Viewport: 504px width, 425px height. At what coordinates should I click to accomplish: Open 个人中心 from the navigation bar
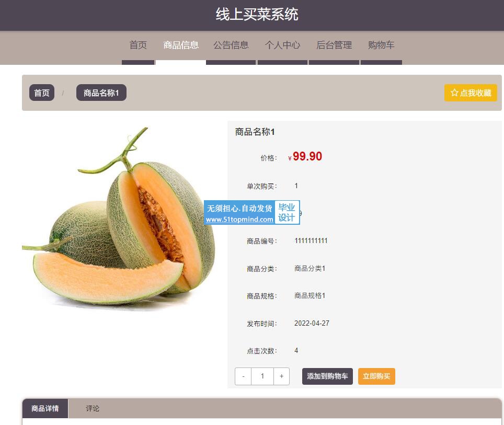(x=282, y=45)
